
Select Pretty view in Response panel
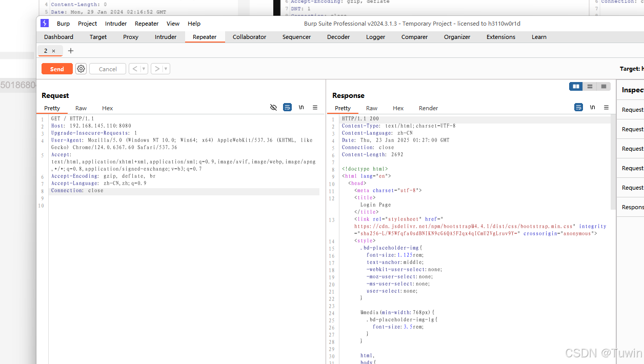click(343, 108)
